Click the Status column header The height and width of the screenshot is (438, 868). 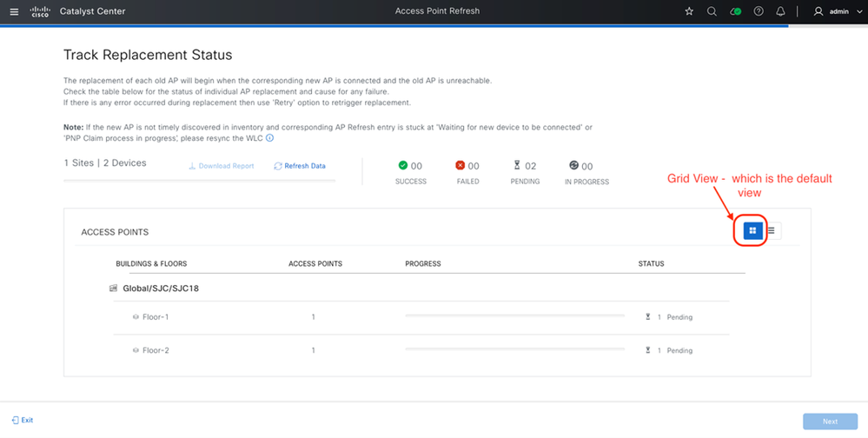(651, 263)
